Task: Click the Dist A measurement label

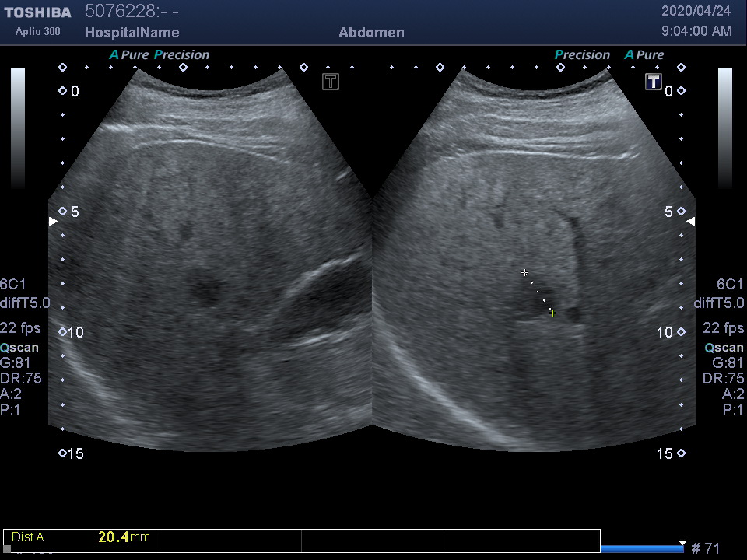Action: click(28, 537)
